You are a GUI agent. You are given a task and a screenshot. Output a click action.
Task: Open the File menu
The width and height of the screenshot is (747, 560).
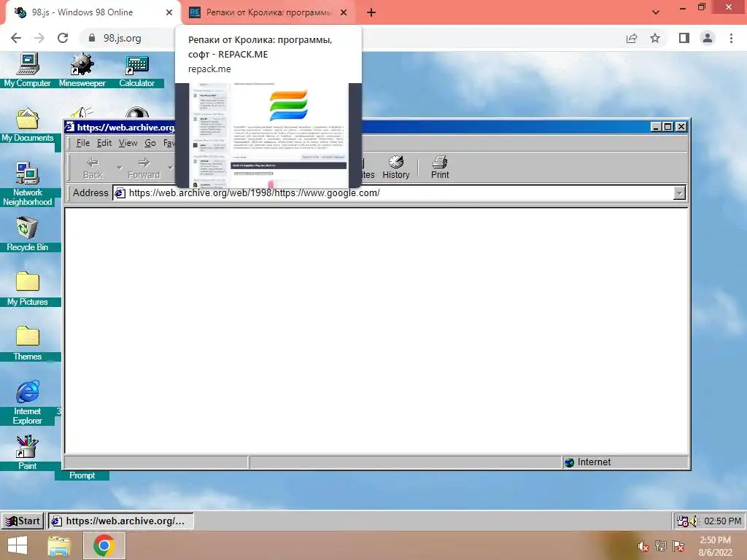tap(83, 143)
